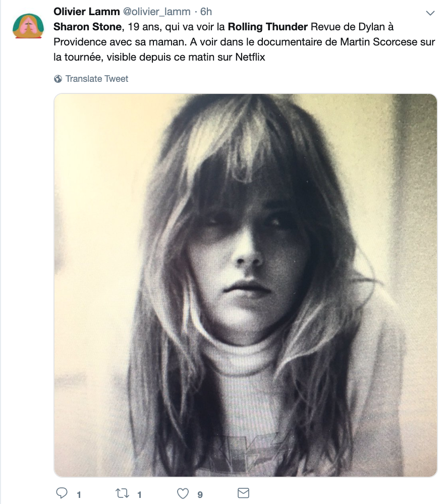Click the reply count of 1
The image size is (445, 504).
[x=79, y=495]
